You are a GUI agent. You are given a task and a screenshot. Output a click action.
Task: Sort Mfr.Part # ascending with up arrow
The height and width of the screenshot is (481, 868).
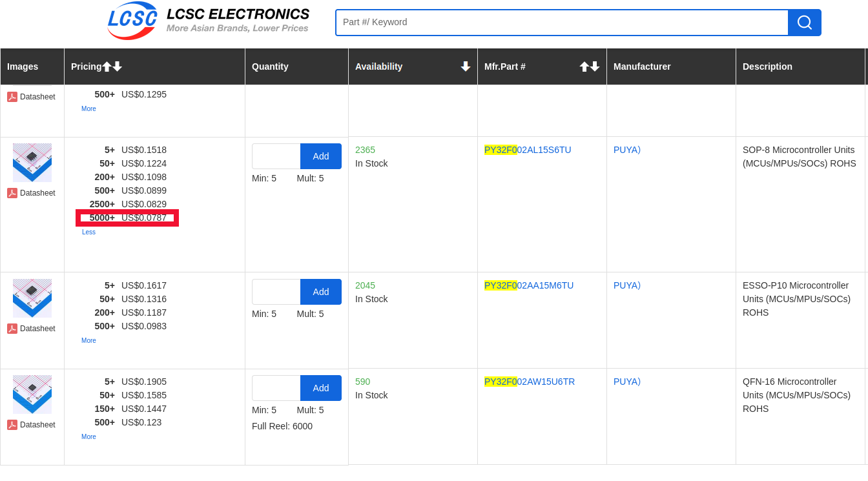584,67
